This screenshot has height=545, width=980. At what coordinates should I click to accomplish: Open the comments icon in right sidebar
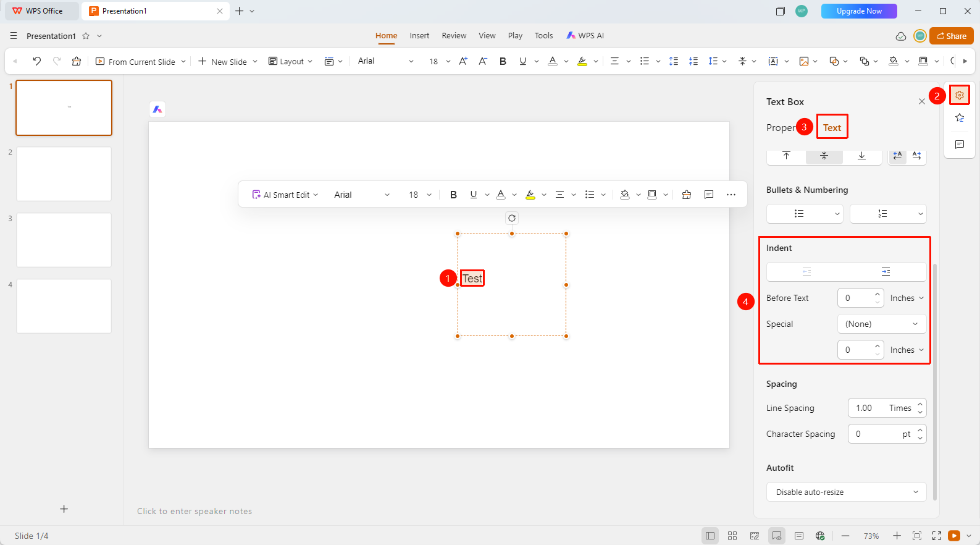[960, 145]
